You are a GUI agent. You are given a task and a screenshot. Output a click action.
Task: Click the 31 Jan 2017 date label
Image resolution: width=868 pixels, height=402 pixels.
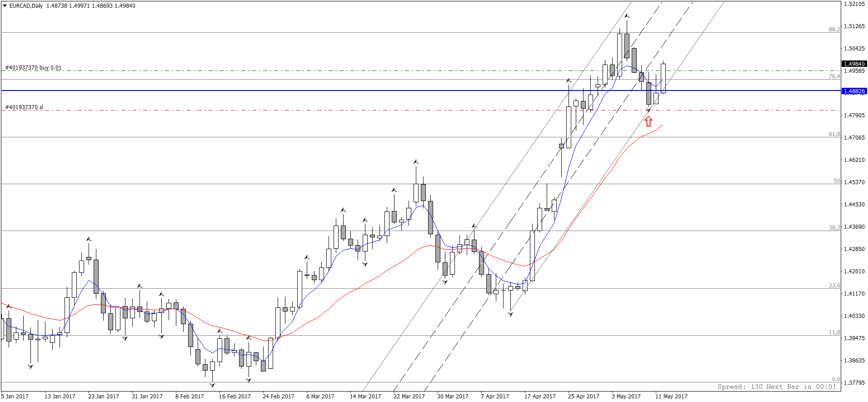pyautogui.click(x=147, y=397)
